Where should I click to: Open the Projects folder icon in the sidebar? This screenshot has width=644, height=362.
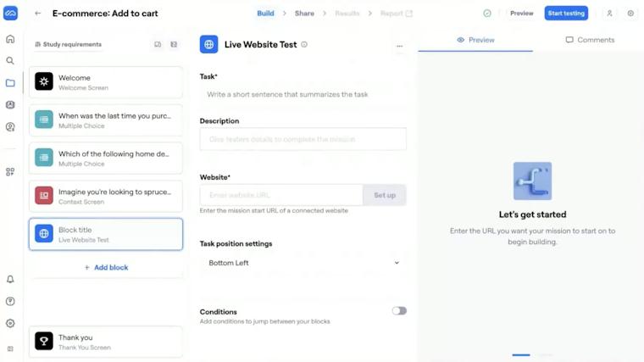(10, 83)
